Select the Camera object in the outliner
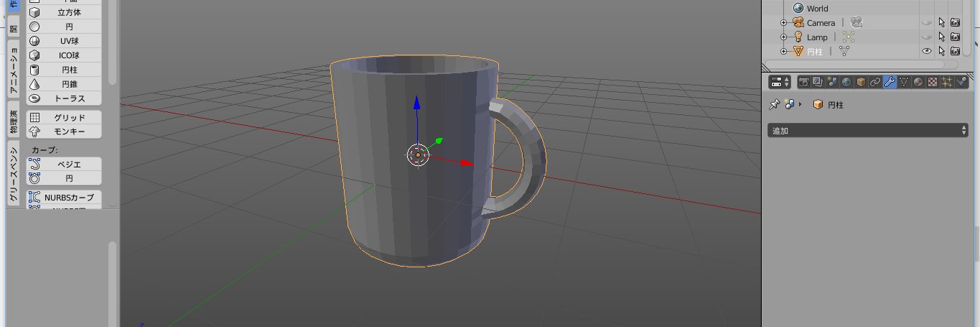 (x=821, y=23)
